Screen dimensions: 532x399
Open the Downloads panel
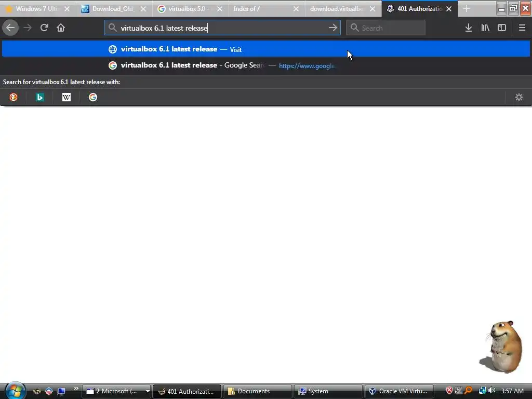point(469,28)
